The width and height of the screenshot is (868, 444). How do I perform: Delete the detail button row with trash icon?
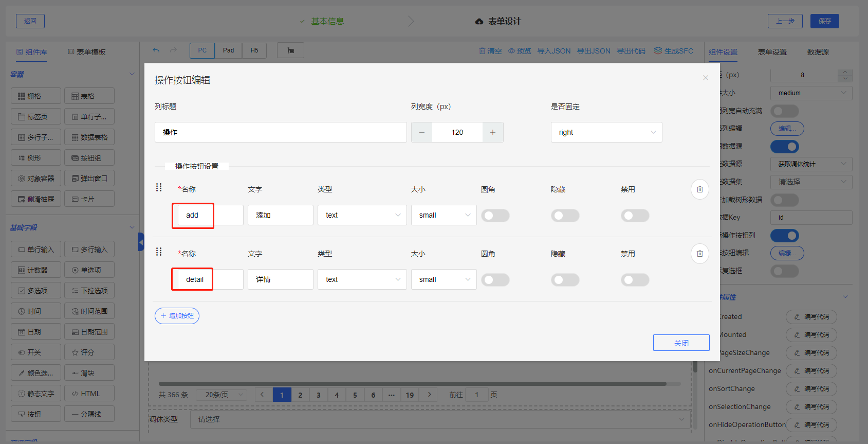(699, 254)
